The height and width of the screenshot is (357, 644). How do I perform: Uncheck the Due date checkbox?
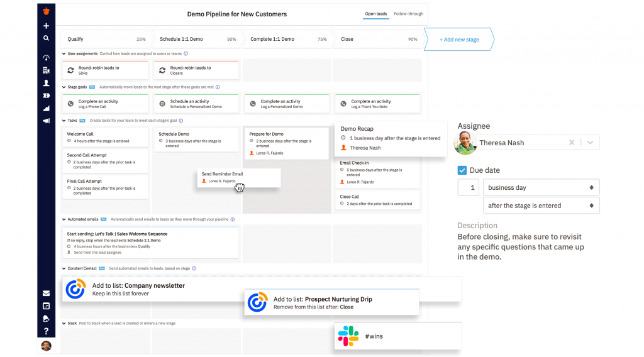(x=462, y=170)
